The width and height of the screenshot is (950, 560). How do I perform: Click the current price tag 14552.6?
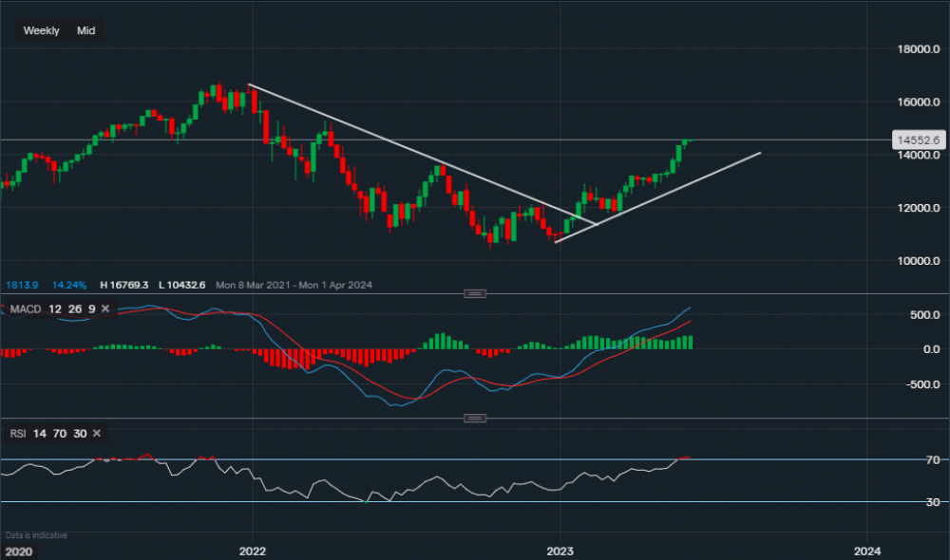click(918, 140)
